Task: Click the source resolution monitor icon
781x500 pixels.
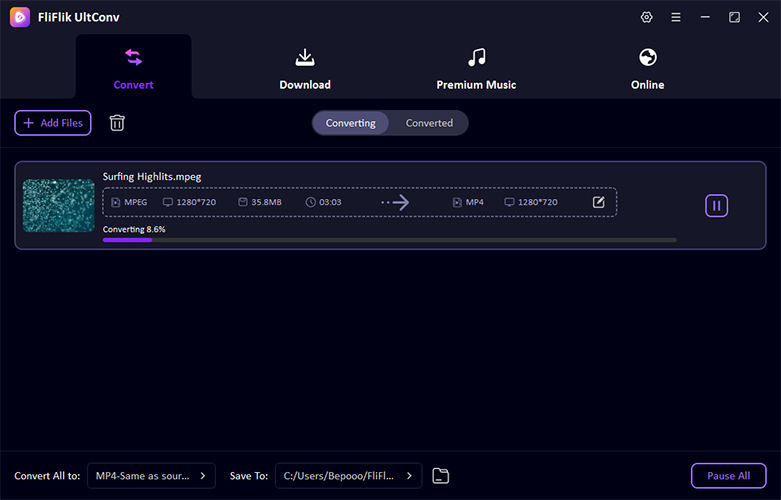Action: (x=168, y=202)
